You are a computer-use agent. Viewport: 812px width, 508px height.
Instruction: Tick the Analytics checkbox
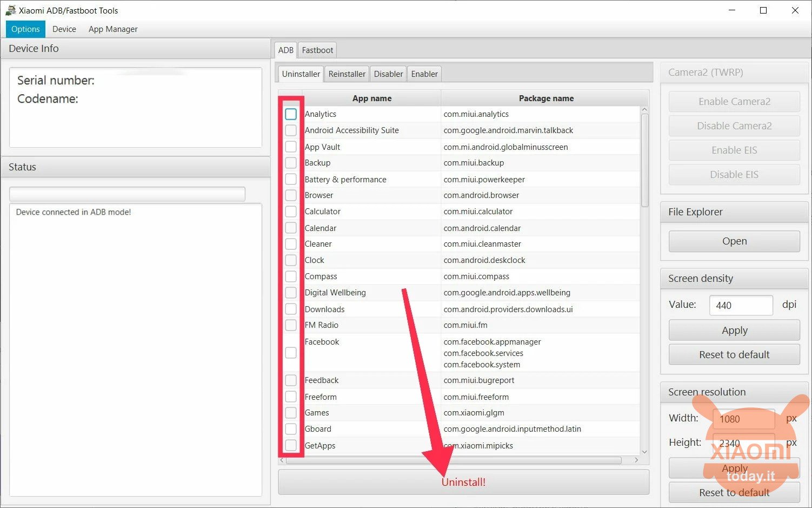[x=291, y=114]
